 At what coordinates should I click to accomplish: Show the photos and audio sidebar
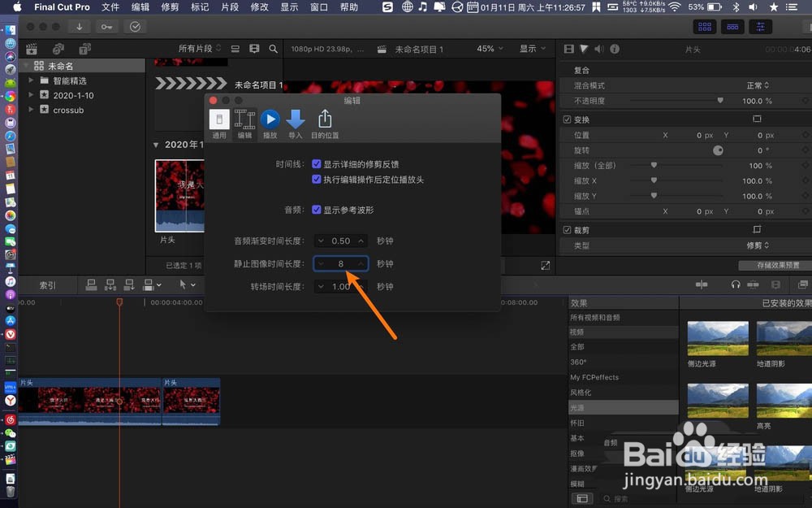(58, 49)
